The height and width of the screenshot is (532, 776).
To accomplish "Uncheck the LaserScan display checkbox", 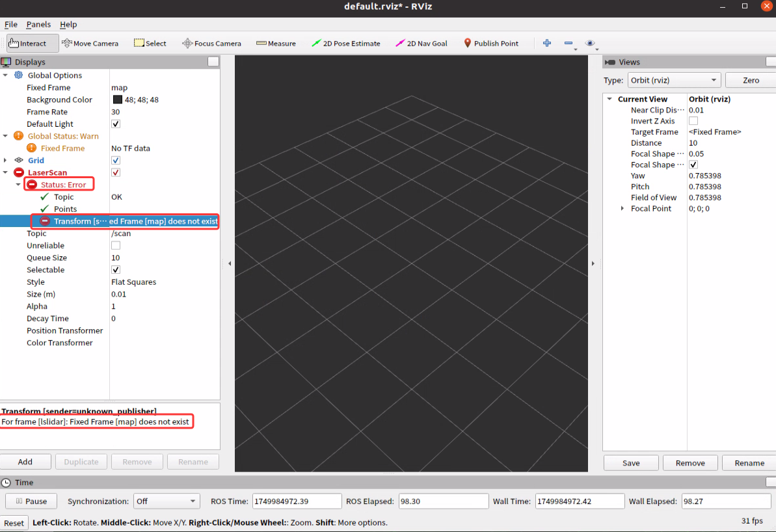I will pyautogui.click(x=115, y=172).
